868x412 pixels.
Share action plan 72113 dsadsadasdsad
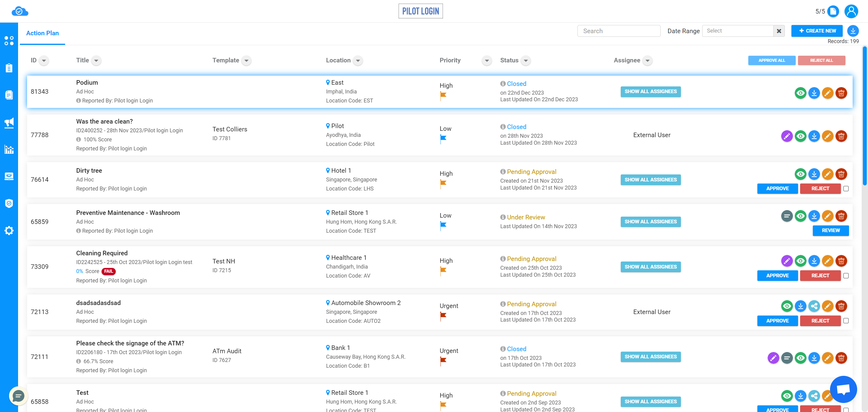coord(814,306)
